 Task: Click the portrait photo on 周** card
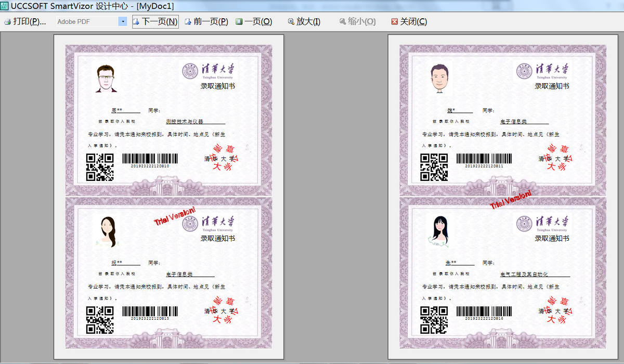point(106,79)
